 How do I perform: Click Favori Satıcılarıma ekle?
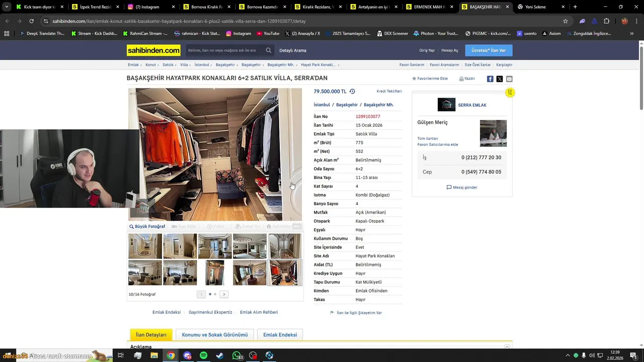(x=438, y=144)
